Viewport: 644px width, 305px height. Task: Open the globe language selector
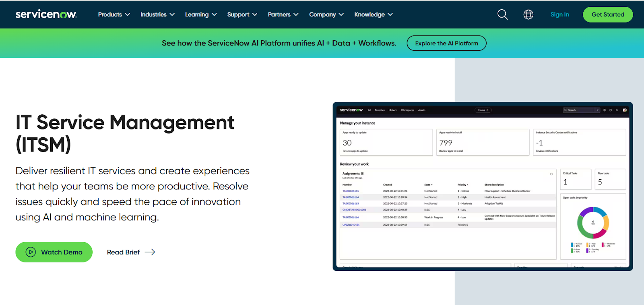tap(528, 15)
